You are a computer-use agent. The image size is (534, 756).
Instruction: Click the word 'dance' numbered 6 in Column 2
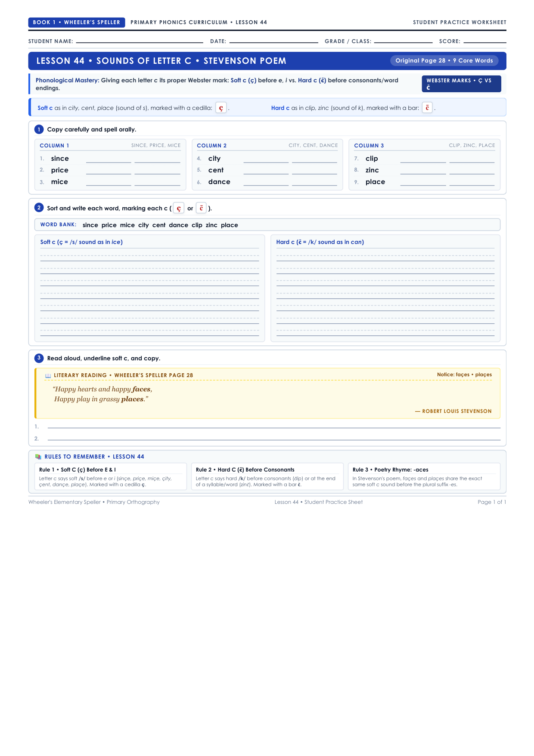(x=219, y=182)
